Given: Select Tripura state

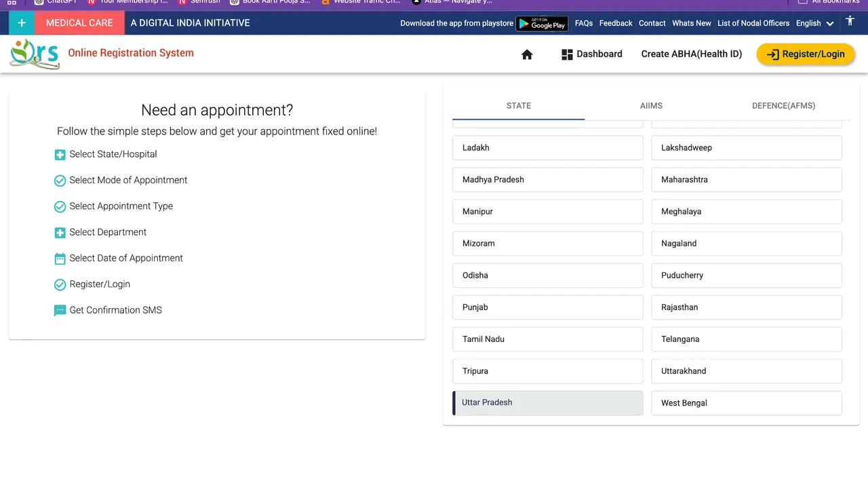Looking at the screenshot, I should tap(548, 371).
